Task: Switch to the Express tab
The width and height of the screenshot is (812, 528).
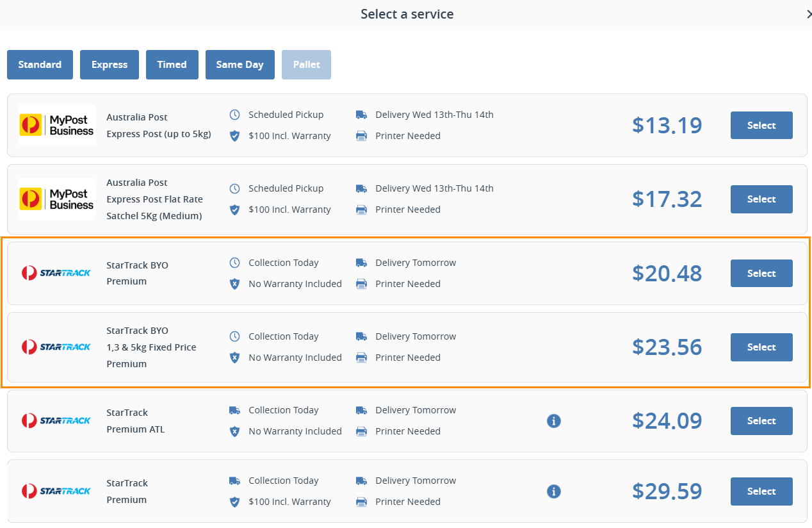Action: tap(109, 64)
